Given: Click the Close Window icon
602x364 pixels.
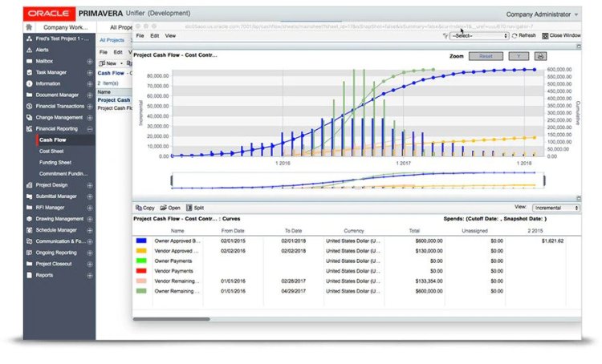Looking at the screenshot, I should (x=545, y=36).
